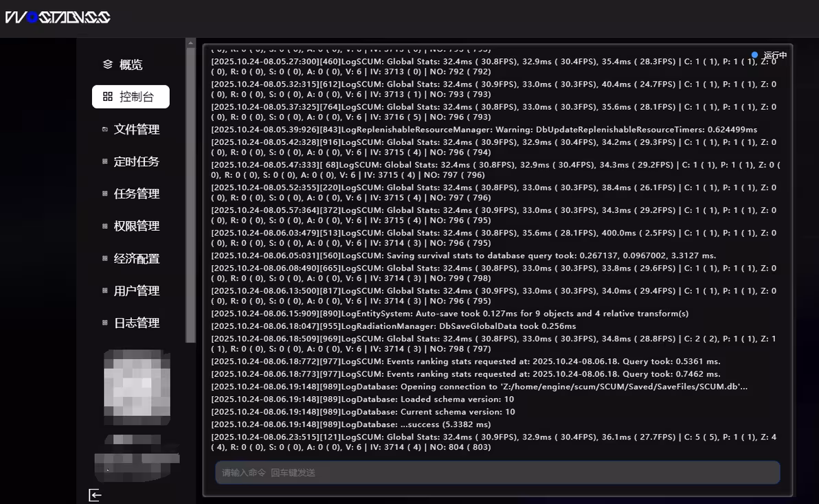Click the DbUpdateReplenishableResourceTimers warning log line

click(484, 129)
